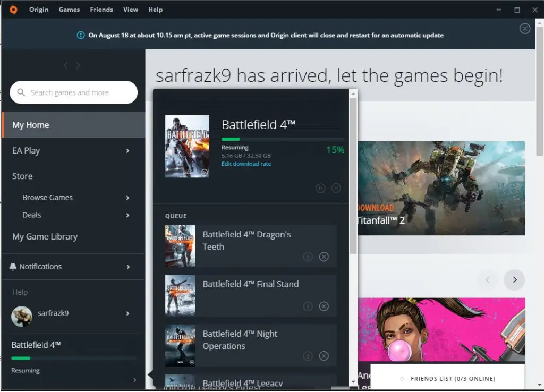Screen dimensions: 544x392
Task: Click the Edit download rate link
Action: [x=246, y=164]
